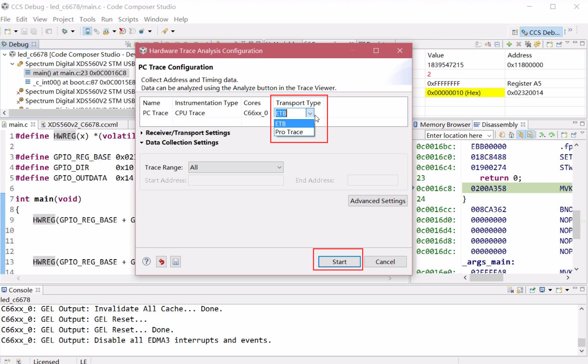Image resolution: width=588 pixels, height=364 pixels.
Task: Open the Scripts menu
Action: (128, 19)
